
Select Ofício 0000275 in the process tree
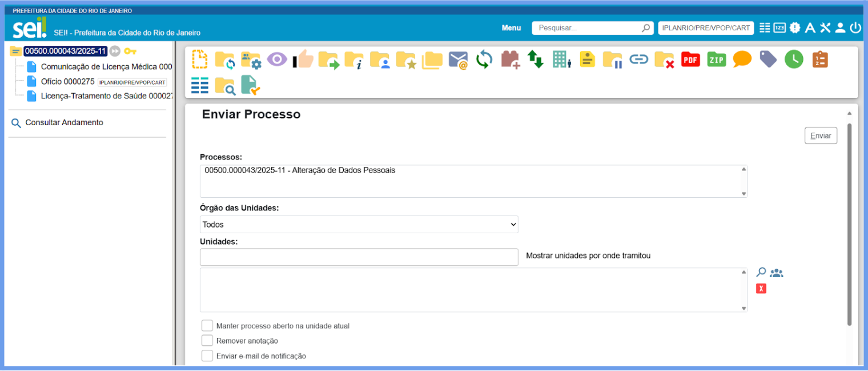(67, 82)
